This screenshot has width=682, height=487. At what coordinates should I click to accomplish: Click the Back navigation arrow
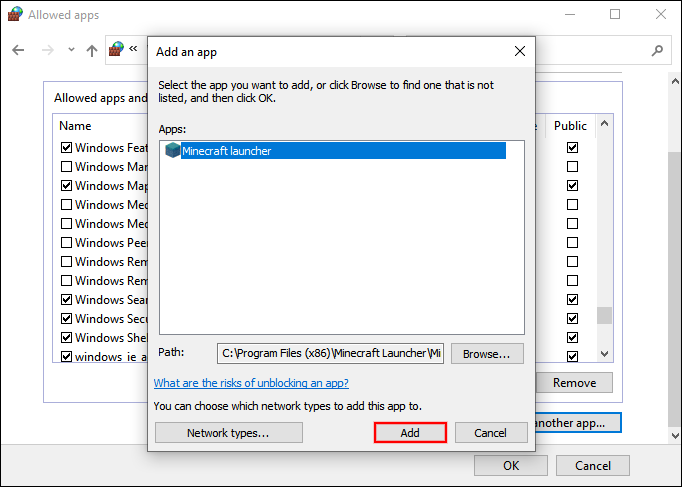point(19,50)
